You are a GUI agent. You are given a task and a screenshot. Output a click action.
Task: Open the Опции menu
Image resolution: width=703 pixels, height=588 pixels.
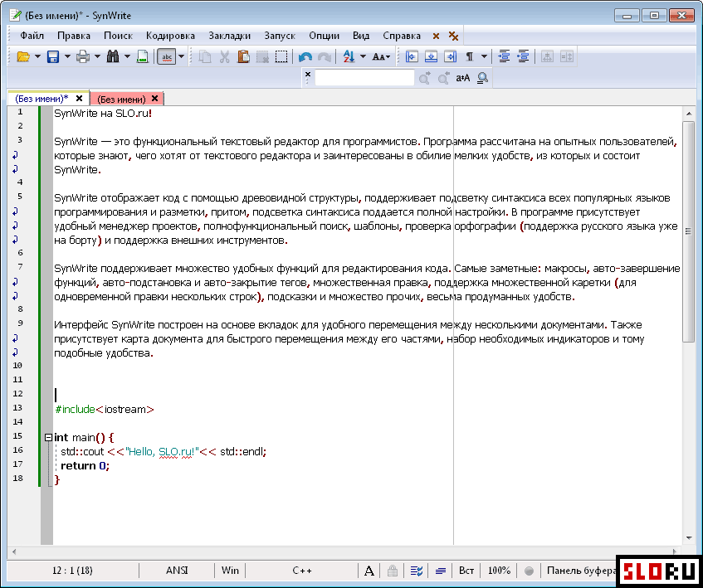pos(325,36)
